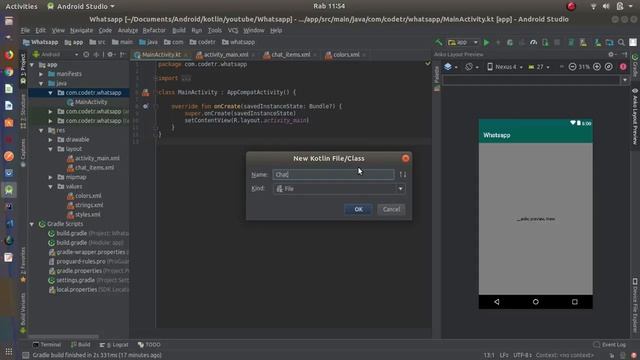Click the Make Project hammer icon
Image resolution: width=640 pixels, height=360 pixels.
[x=439, y=42]
